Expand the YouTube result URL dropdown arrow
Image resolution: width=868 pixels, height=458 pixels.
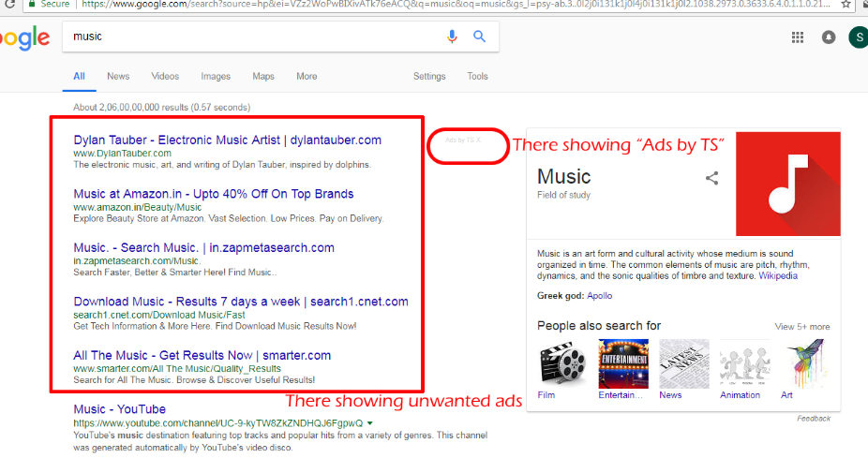[370, 423]
